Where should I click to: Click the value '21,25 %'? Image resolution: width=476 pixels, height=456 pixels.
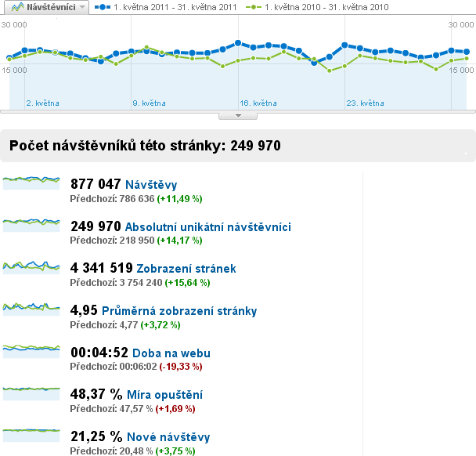click(x=96, y=436)
